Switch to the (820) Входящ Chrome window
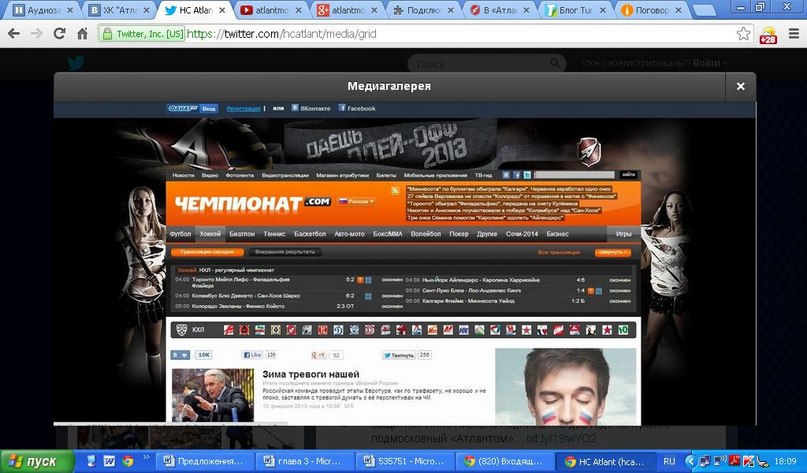Viewport: 807px width, 473px height. (x=505, y=461)
